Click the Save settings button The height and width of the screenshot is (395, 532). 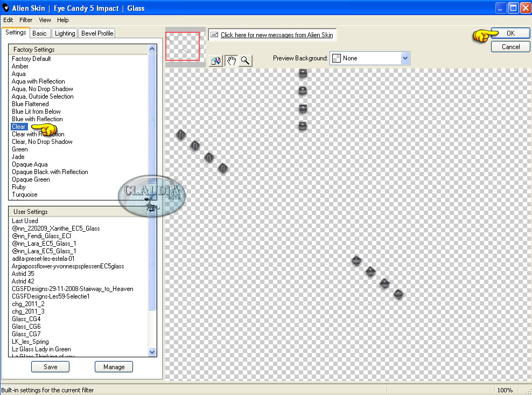pos(50,367)
